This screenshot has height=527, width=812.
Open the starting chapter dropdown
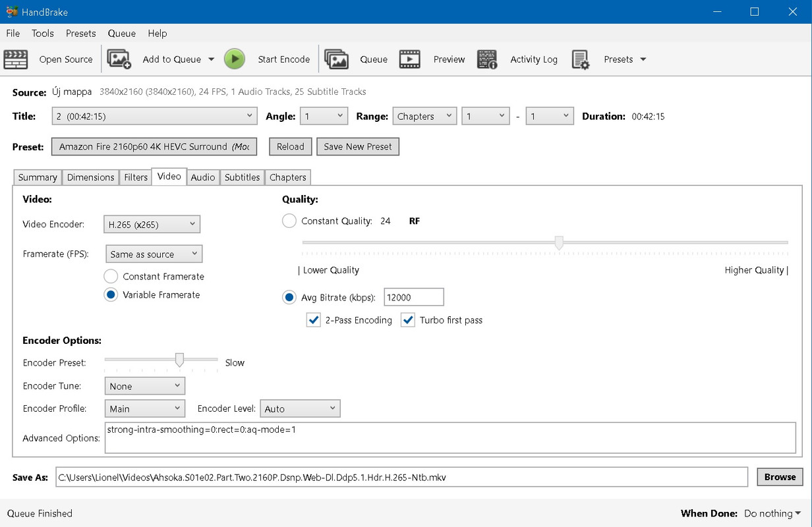[486, 116]
